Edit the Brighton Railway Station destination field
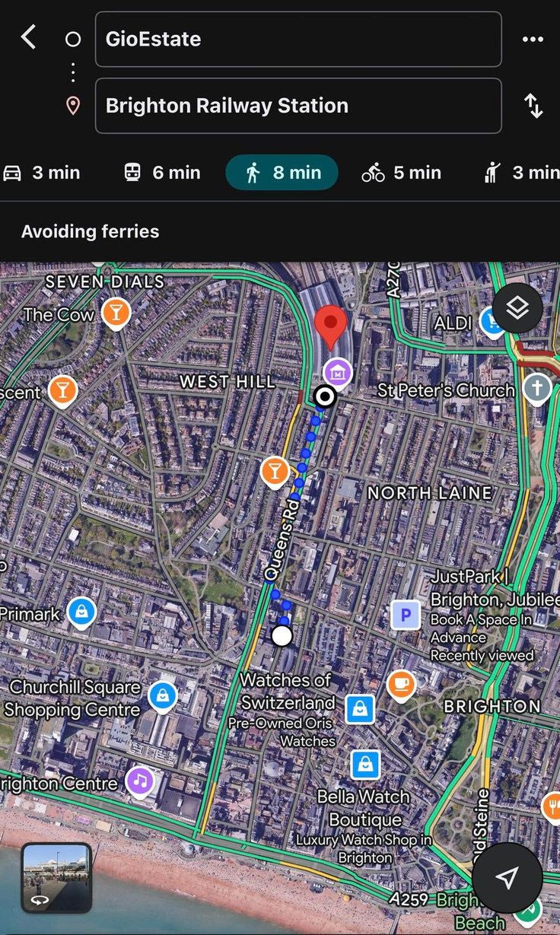 297,106
